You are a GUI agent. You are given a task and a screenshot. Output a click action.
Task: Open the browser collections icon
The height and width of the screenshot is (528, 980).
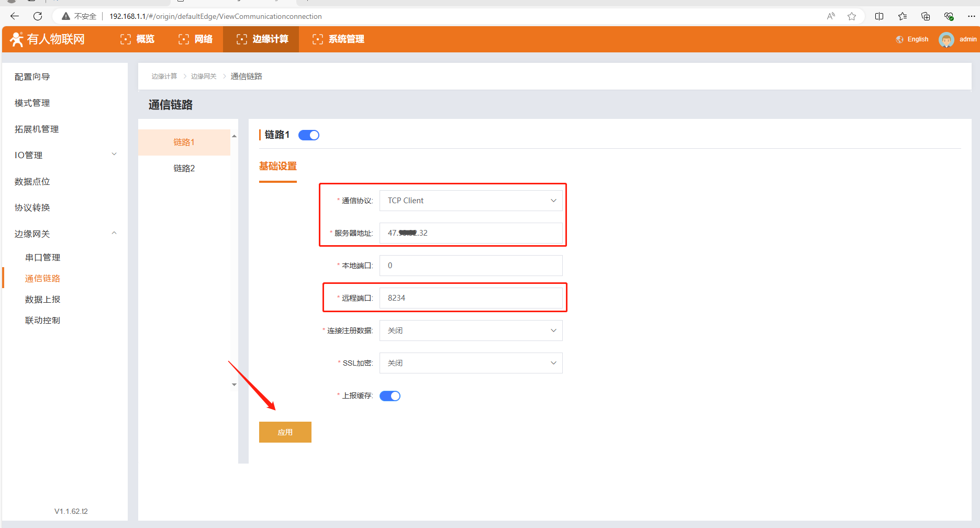pos(925,16)
